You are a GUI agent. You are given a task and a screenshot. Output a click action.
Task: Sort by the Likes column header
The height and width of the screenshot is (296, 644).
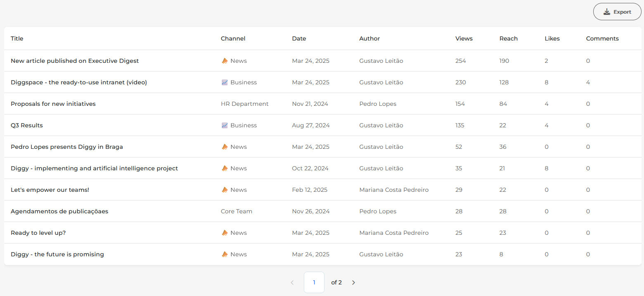[552, 38]
